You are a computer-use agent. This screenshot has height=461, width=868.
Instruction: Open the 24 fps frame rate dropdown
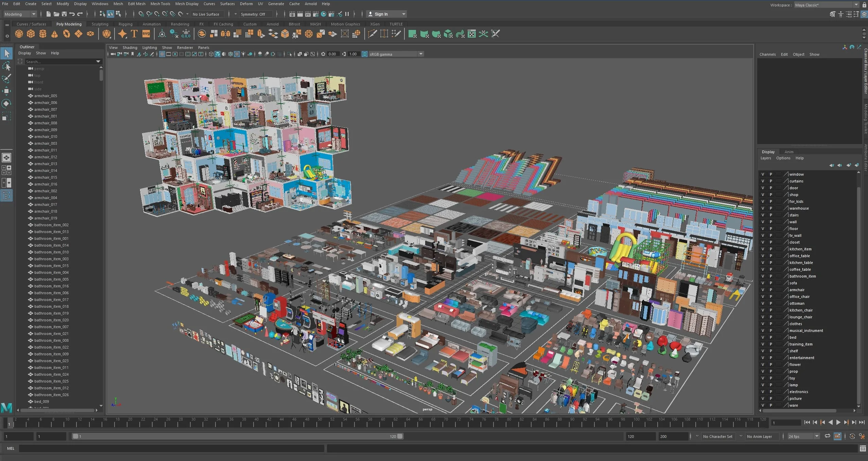point(803,436)
